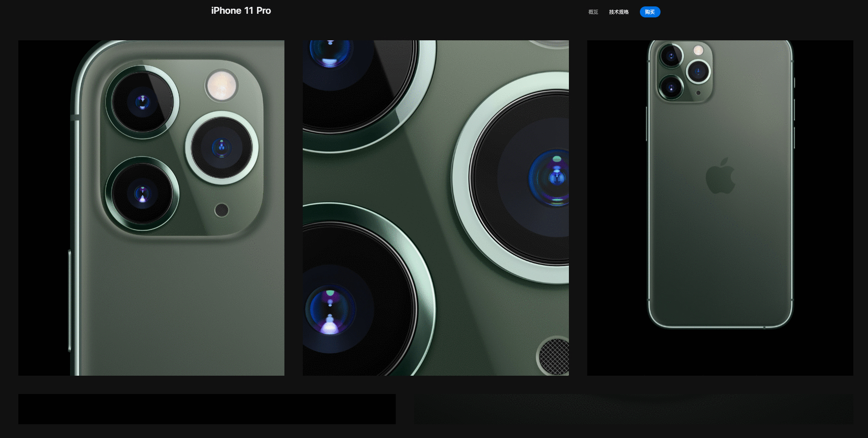
Task: Open the 技术规格 tech specs tab
Action: 619,12
